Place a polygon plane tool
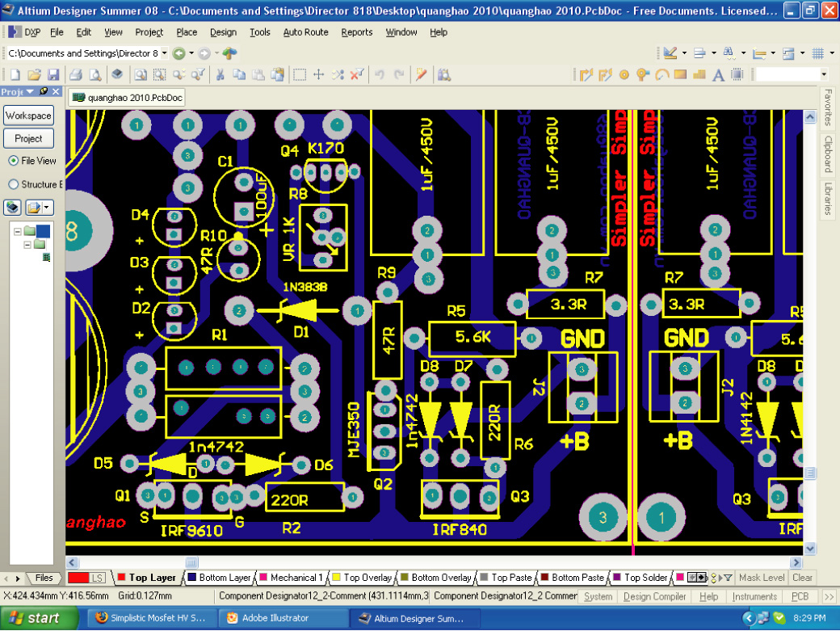This screenshot has height=631, width=840. (x=699, y=75)
